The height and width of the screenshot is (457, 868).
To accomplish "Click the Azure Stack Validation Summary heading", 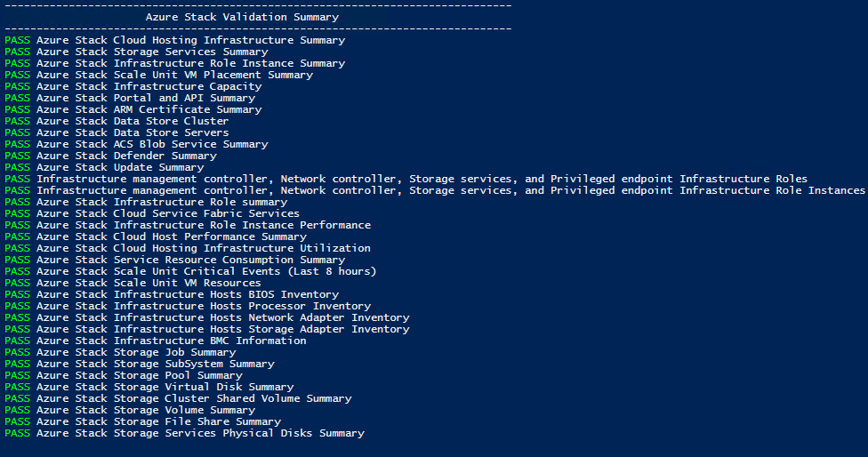I will click(242, 17).
